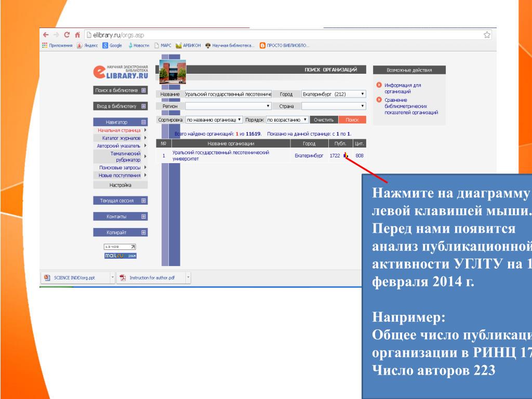Image resolution: width=532 pixels, height=399 pixels.
Task: Open the Страна dropdown
Action: [x=334, y=106]
